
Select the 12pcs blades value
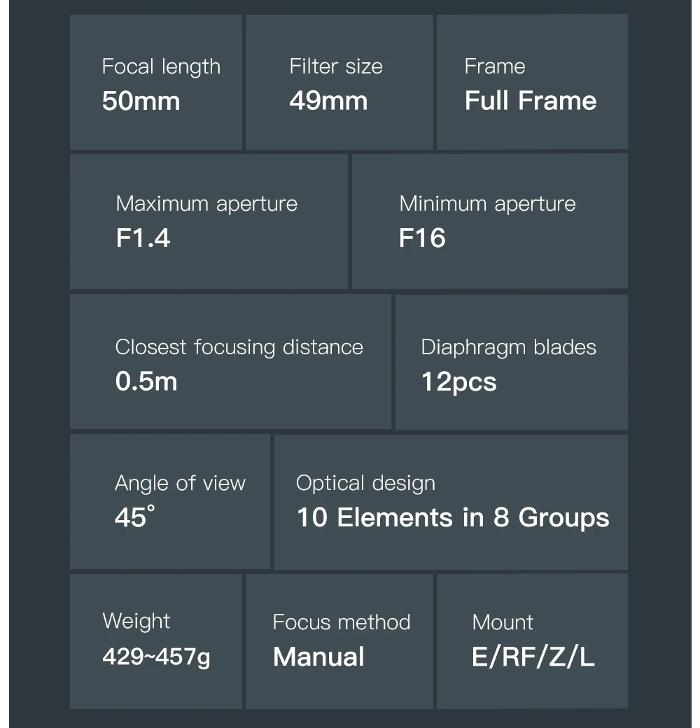coord(458,382)
